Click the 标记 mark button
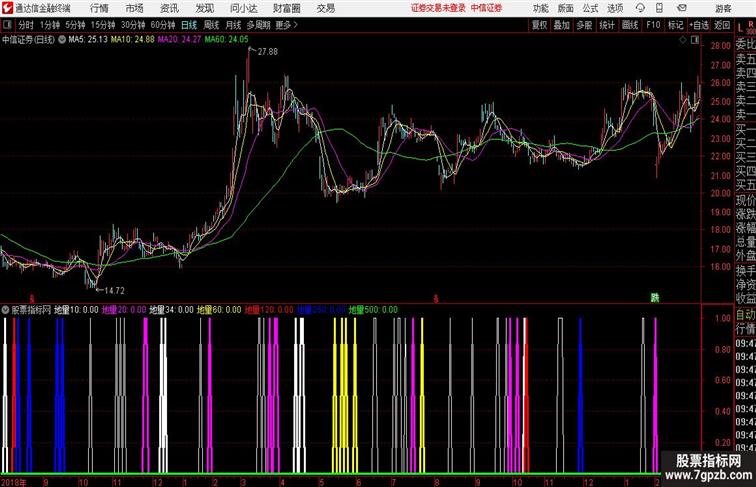The width and height of the screenshot is (756, 487). [675, 25]
